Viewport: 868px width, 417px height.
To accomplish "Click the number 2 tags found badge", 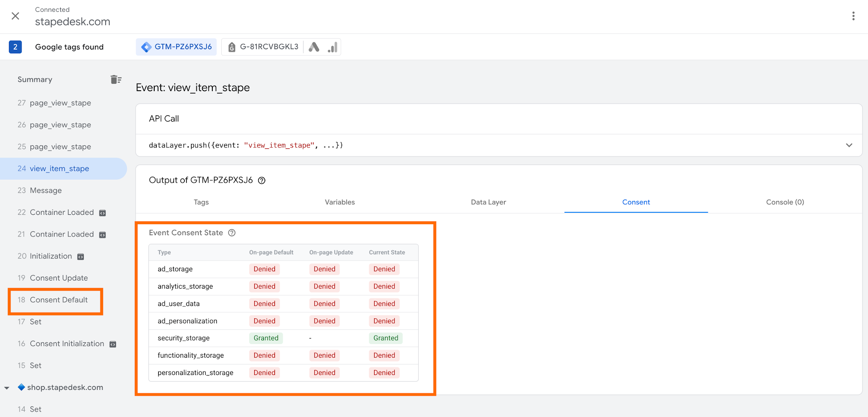I will (x=15, y=47).
